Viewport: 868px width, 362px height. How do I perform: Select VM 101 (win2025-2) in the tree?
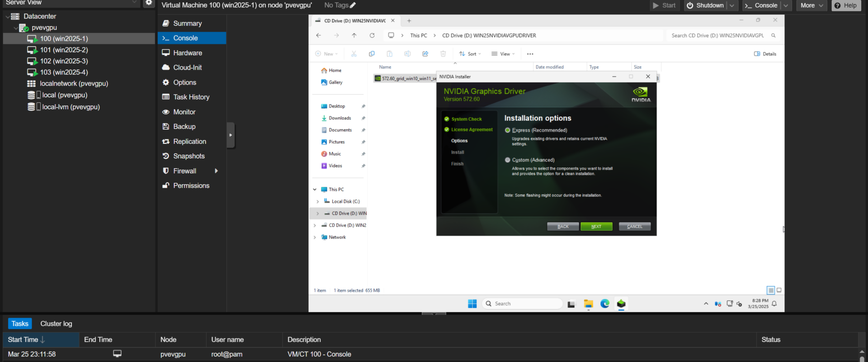point(64,50)
